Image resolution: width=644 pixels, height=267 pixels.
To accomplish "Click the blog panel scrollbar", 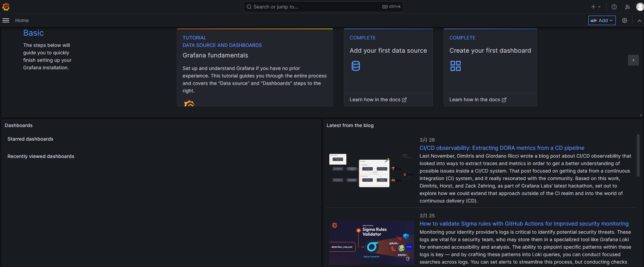I will click(x=638, y=155).
